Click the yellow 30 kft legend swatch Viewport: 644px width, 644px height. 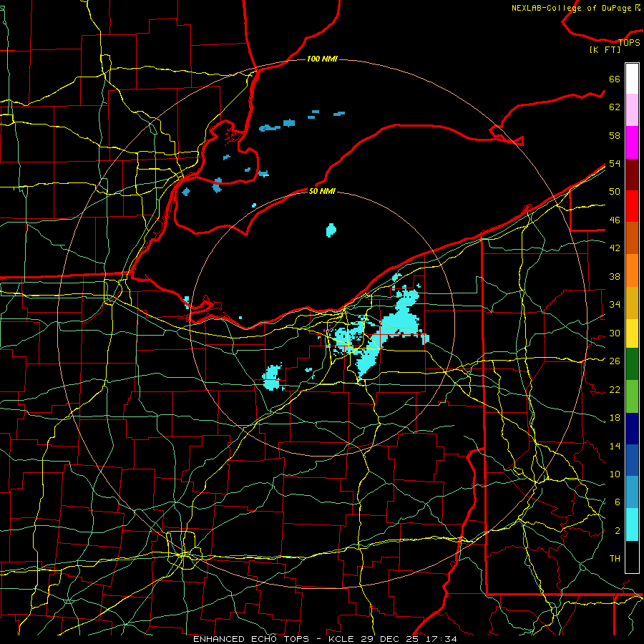coord(632,333)
